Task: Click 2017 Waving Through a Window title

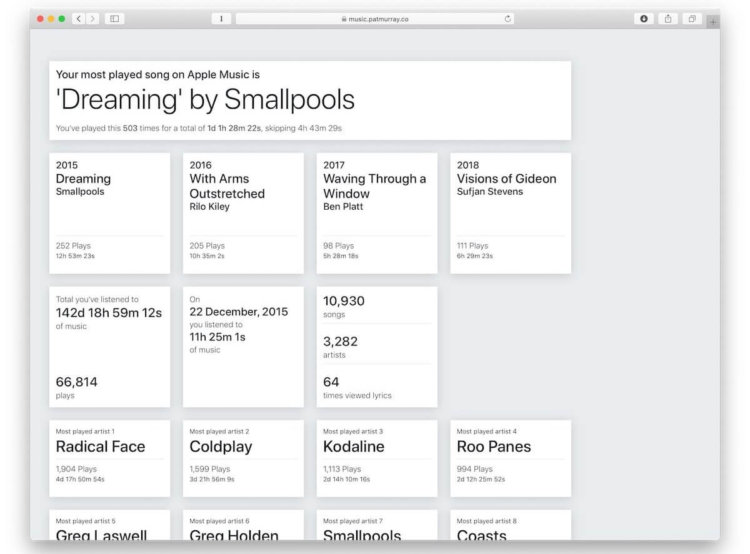Action: click(375, 186)
